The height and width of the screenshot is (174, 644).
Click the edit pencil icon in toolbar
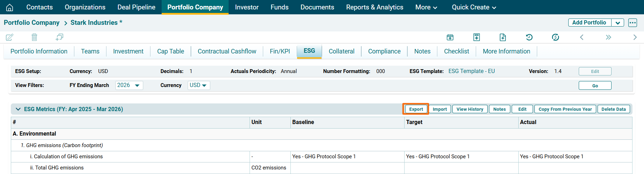coord(10,37)
